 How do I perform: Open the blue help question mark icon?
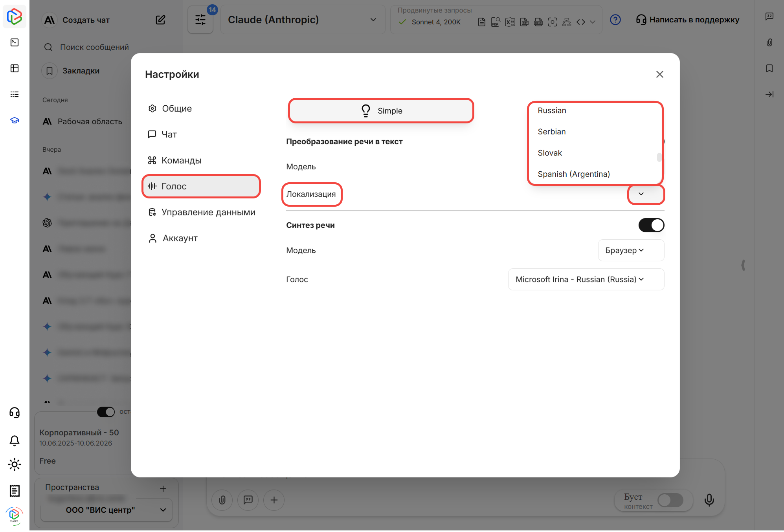point(615,20)
